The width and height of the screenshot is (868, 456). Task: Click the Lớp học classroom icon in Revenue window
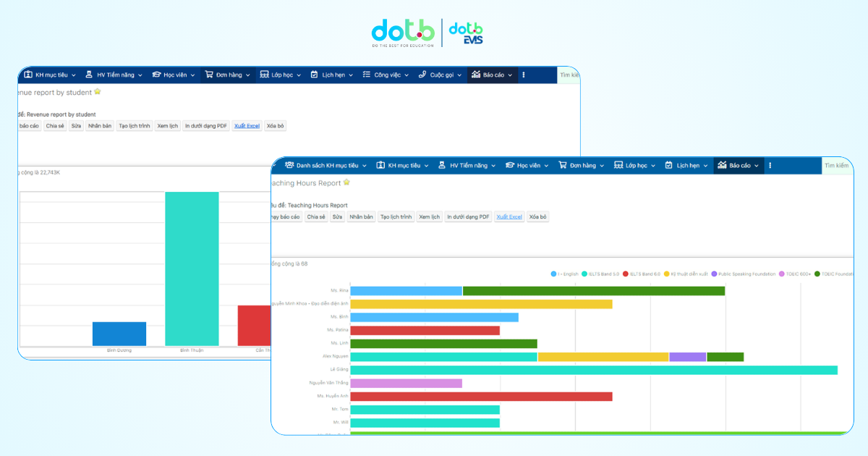coord(264,75)
